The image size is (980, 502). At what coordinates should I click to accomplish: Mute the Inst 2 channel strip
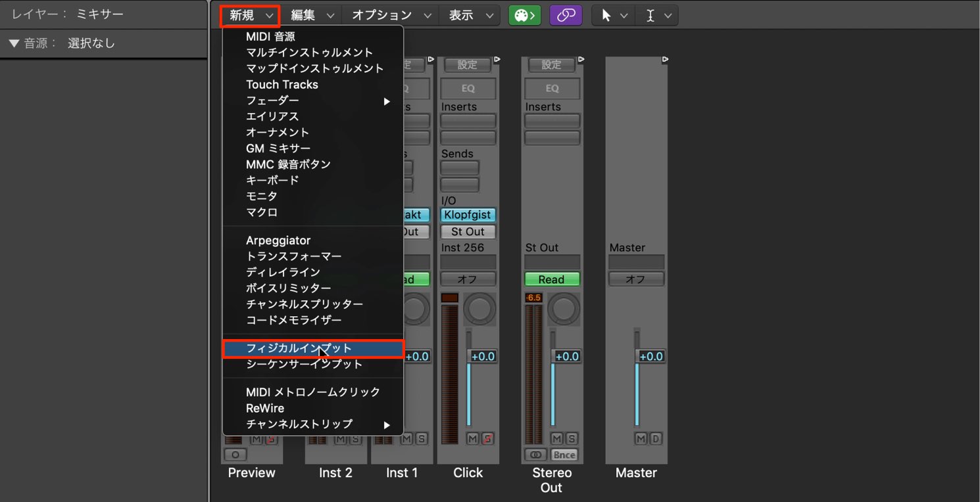341,439
